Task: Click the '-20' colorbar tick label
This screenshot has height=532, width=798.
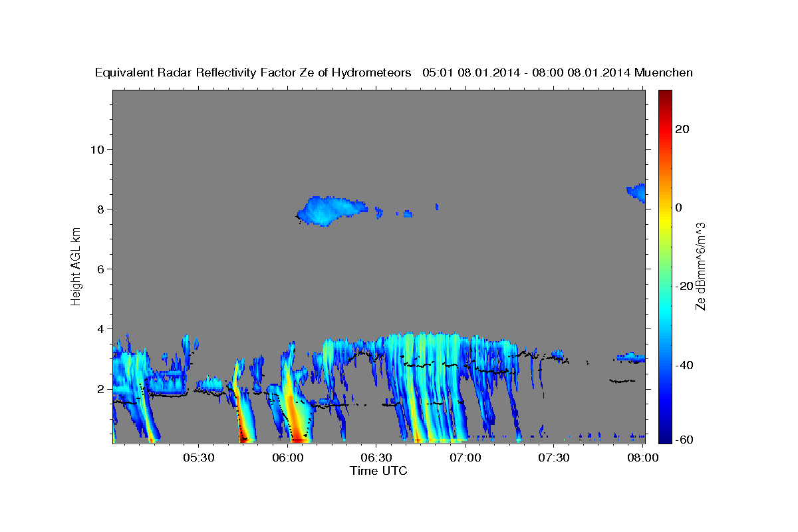Action: click(x=684, y=286)
